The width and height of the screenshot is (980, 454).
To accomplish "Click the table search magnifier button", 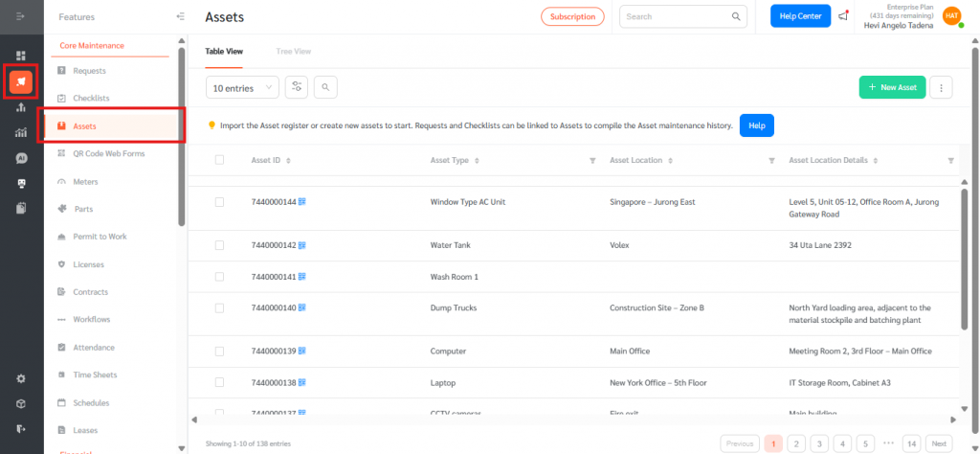I will point(325,87).
